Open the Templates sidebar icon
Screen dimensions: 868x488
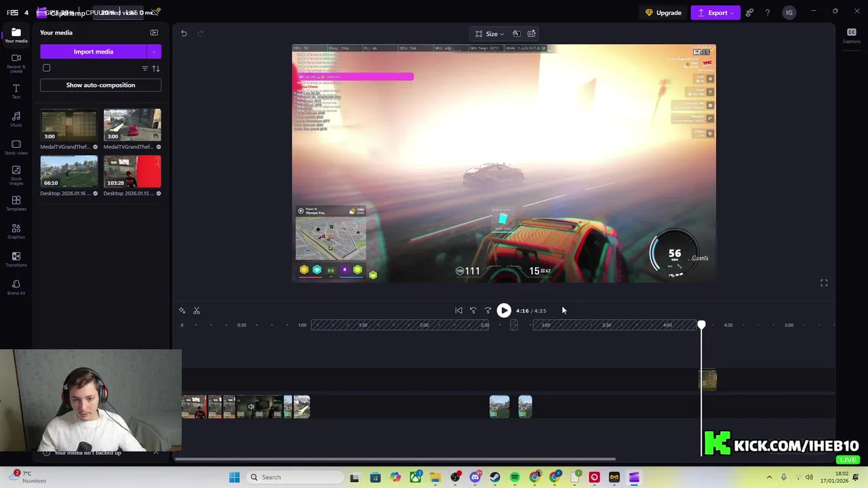(16, 203)
